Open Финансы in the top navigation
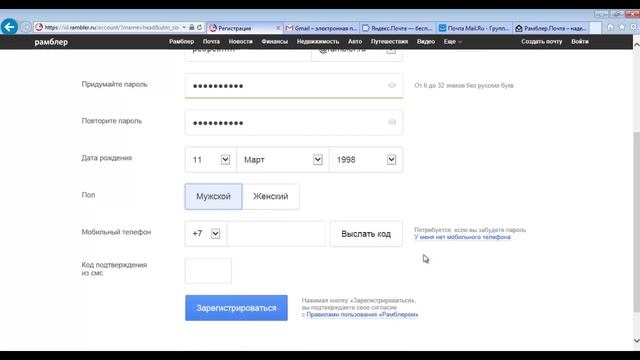The height and width of the screenshot is (360, 640). point(274,42)
